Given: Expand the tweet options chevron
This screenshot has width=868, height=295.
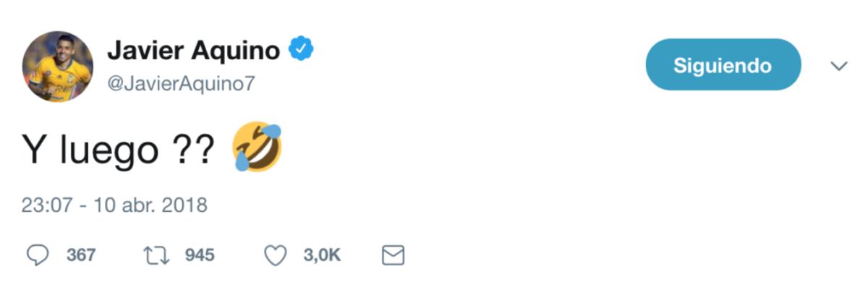Looking at the screenshot, I should point(839,66).
